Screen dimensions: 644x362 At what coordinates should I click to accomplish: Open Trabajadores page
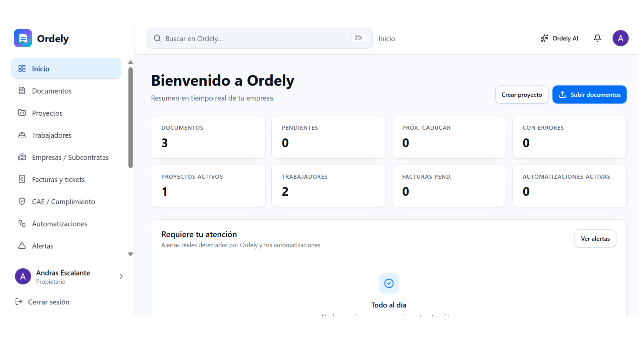click(66, 135)
